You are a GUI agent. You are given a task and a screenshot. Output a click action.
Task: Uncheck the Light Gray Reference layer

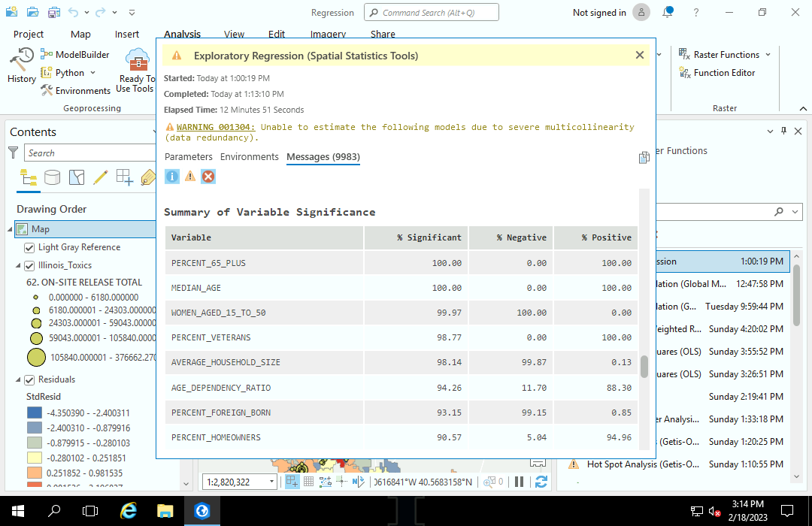coord(31,246)
